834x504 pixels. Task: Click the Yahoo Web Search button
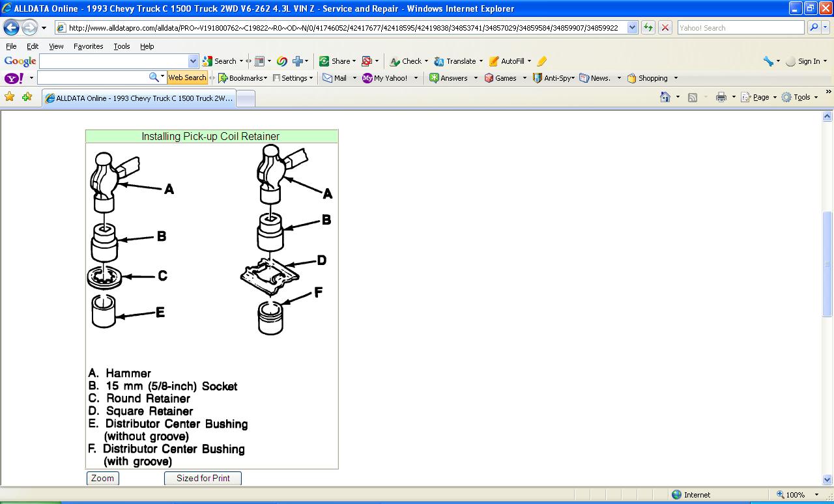click(x=187, y=77)
